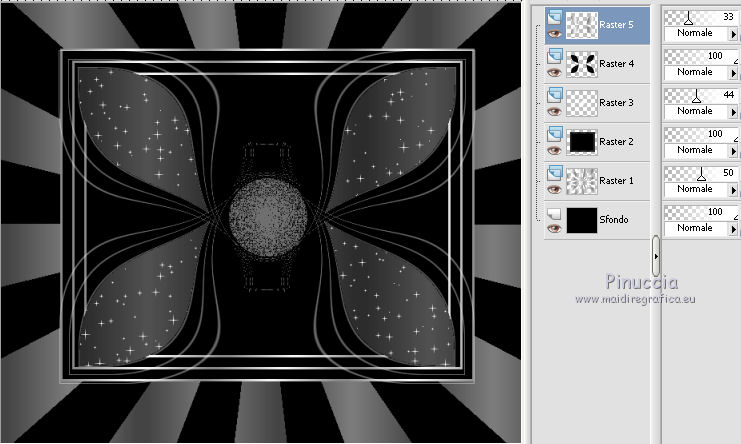Click the Pinuccia watermark text
The height and width of the screenshot is (444, 741).
click(x=640, y=282)
